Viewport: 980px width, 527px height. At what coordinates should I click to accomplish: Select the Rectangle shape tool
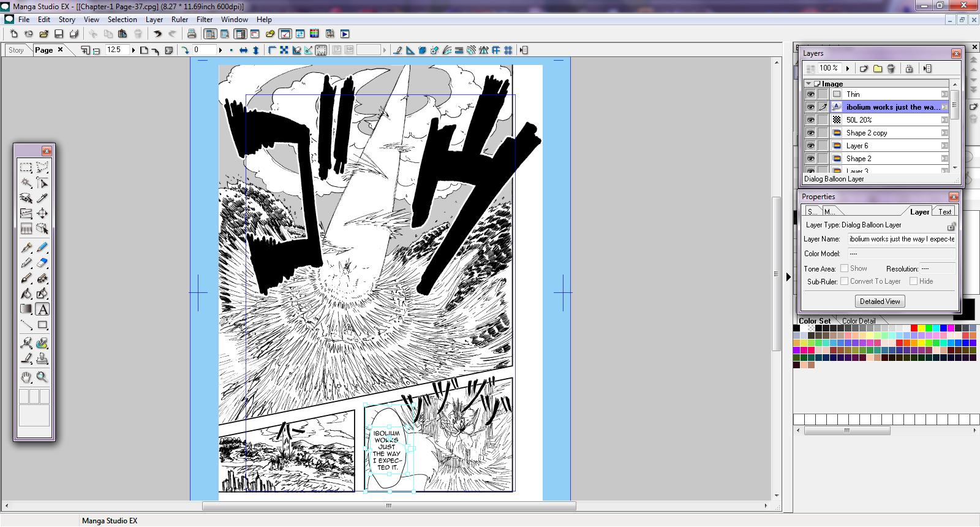(x=42, y=325)
